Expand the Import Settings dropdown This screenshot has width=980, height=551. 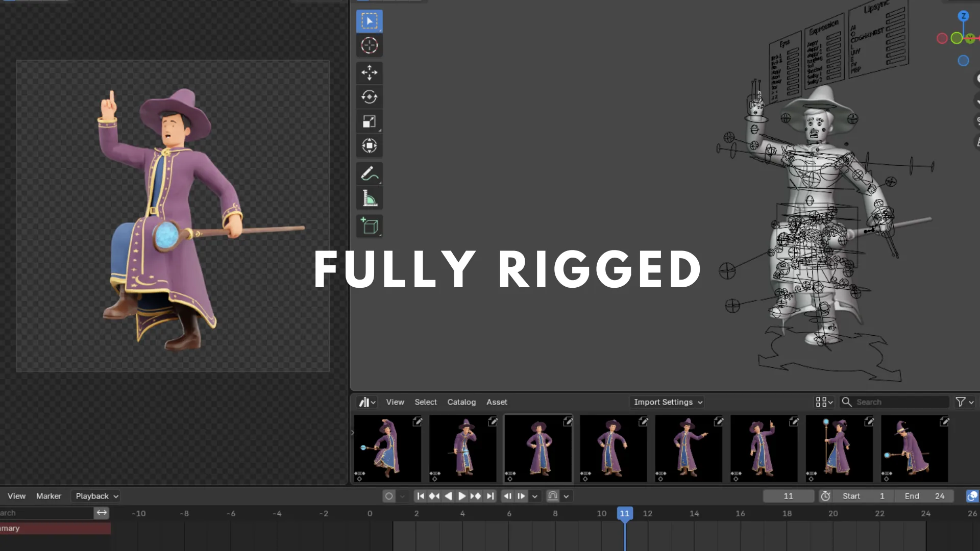(x=667, y=402)
